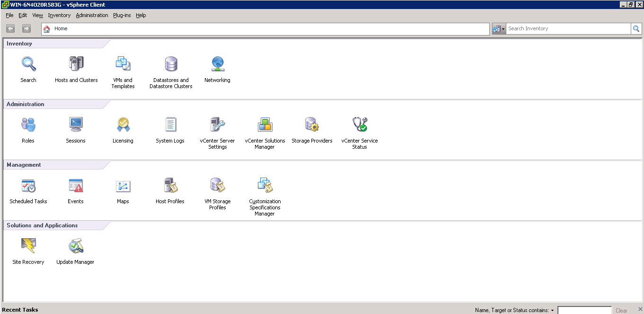Open the Edit menu

click(23, 15)
